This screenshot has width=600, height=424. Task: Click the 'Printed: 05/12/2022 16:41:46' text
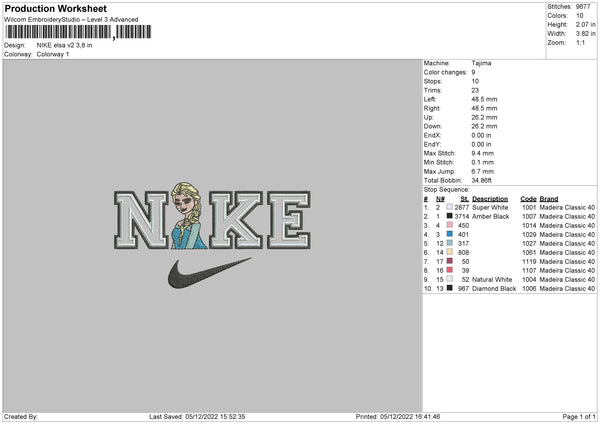(x=398, y=416)
